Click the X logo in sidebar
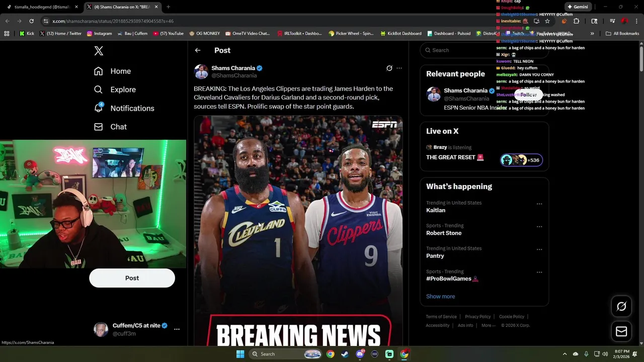644x362 pixels. pos(99,51)
